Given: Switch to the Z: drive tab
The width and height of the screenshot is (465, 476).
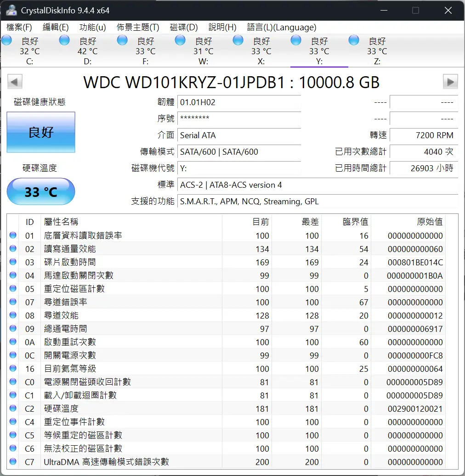Looking at the screenshot, I should tap(377, 50).
